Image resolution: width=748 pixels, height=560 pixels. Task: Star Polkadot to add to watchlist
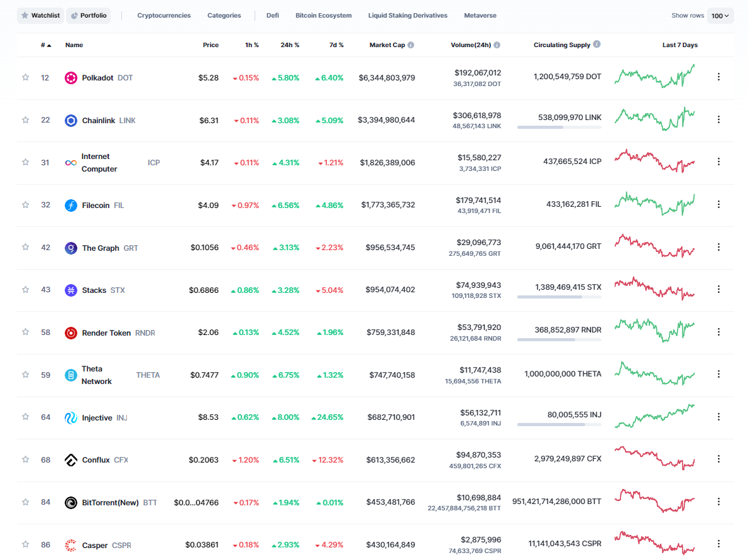pyautogui.click(x=26, y=77)
